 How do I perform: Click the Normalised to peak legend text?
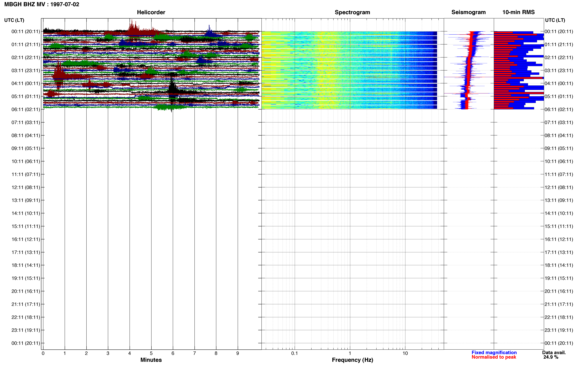[x=494, y=357]
